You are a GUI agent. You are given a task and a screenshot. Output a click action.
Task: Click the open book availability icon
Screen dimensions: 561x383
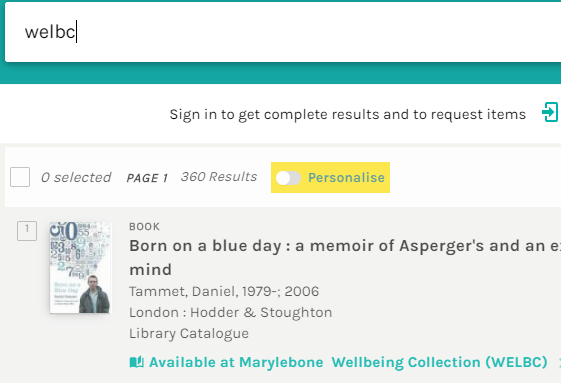tap(136, 362)
